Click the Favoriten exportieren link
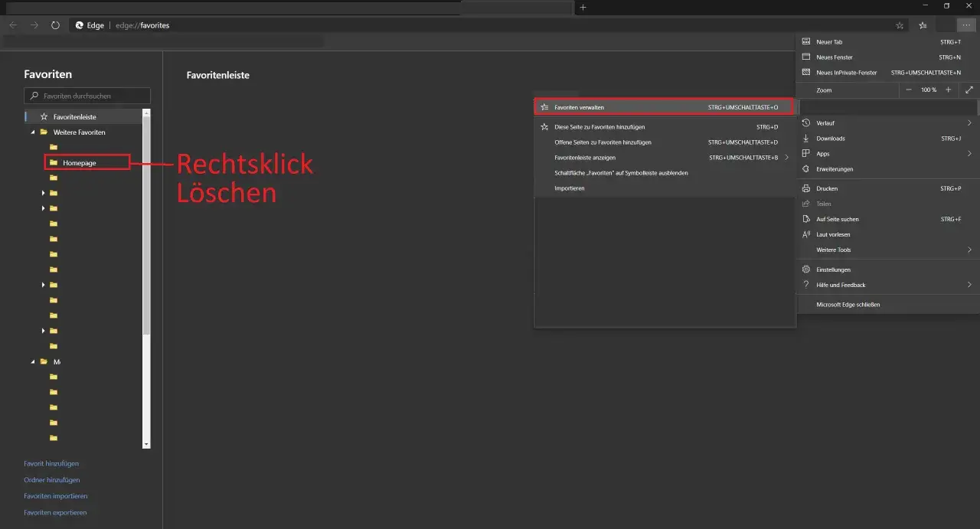This screenshot has height=529, width=980. pos(55,513)
